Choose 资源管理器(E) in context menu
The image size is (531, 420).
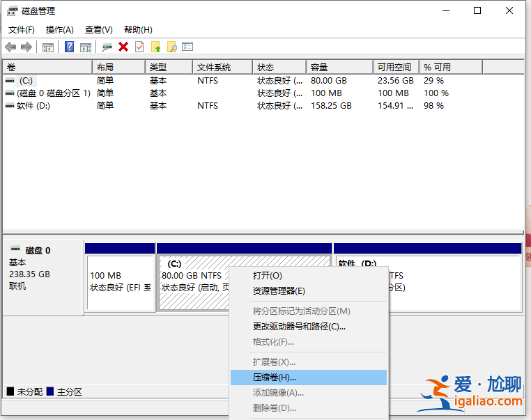pyautogui.click(x=309, y=291)
